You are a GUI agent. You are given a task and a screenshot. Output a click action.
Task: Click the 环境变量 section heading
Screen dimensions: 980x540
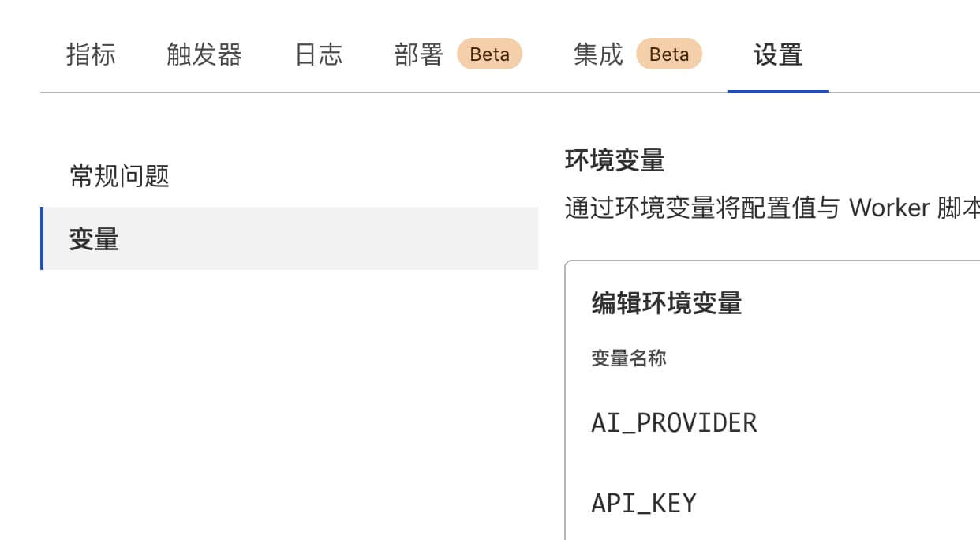[615, 161]
